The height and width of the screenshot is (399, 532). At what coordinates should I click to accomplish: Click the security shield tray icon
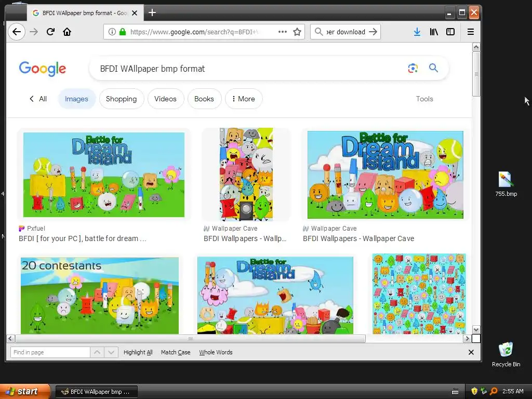pyautogui.click(x=474, y=391)
